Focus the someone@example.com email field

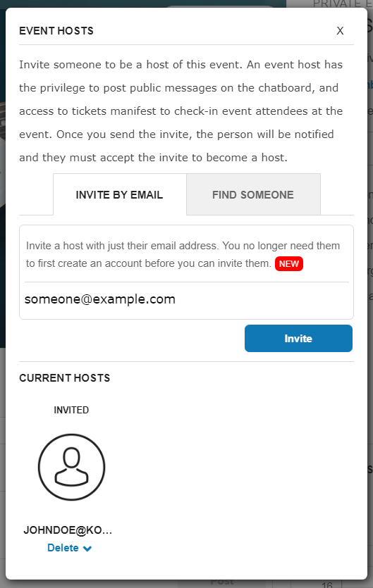186,299
